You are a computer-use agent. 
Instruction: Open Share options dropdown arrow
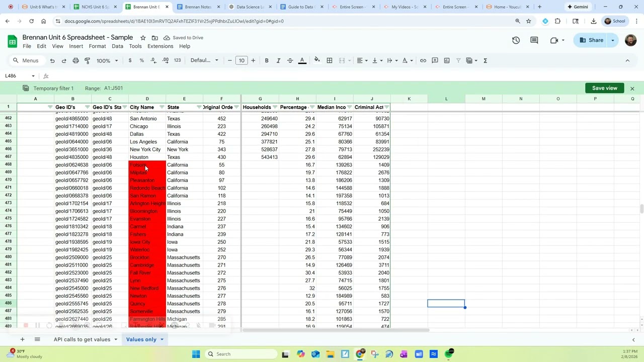pyautogui.click(x=612, y=40)
